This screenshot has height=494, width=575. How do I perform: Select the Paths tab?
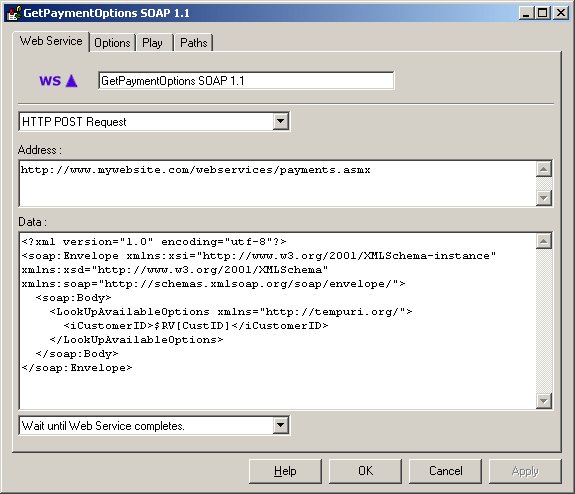194,43
